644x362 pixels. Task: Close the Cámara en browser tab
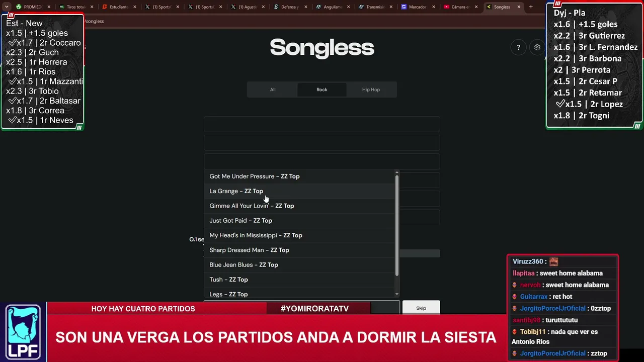[476, 7]
